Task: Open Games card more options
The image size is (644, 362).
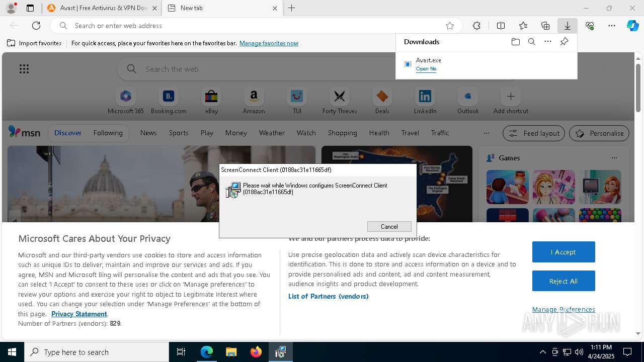Action: 614,158
